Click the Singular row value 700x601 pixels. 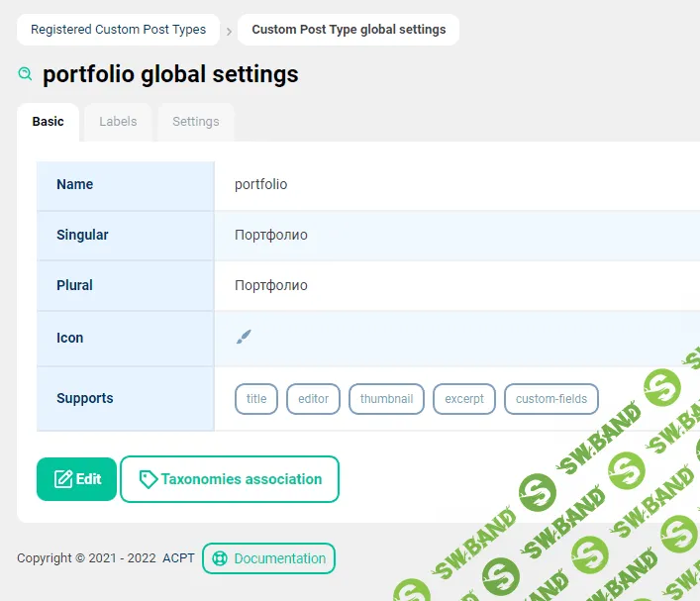(x=270, y=235)
